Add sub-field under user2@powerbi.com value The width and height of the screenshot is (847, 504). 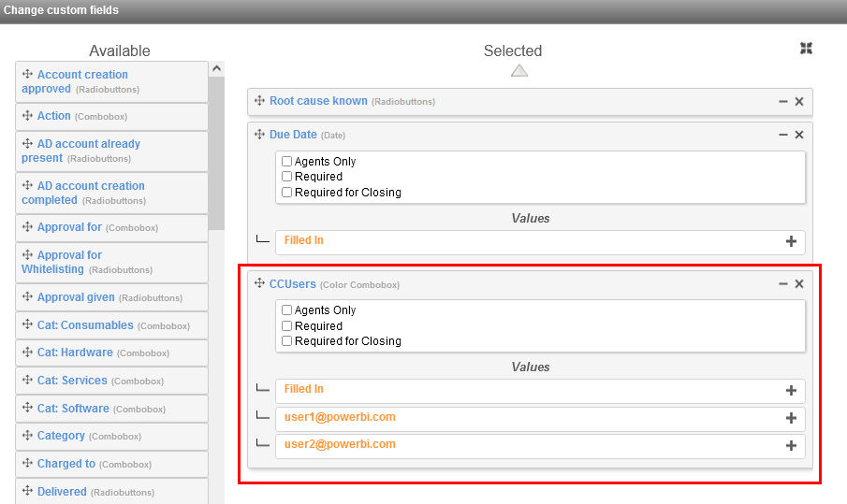tap(791, 446)
